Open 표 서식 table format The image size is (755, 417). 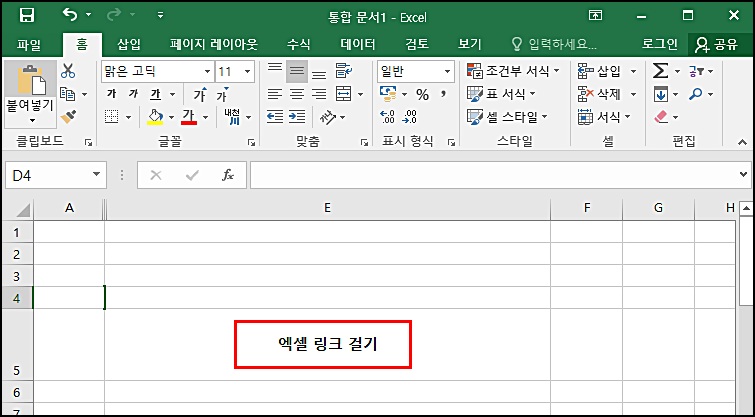[x=502, y=94]
